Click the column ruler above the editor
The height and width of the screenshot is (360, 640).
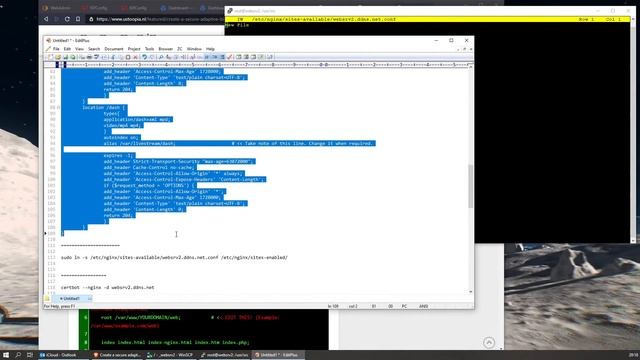265,64
